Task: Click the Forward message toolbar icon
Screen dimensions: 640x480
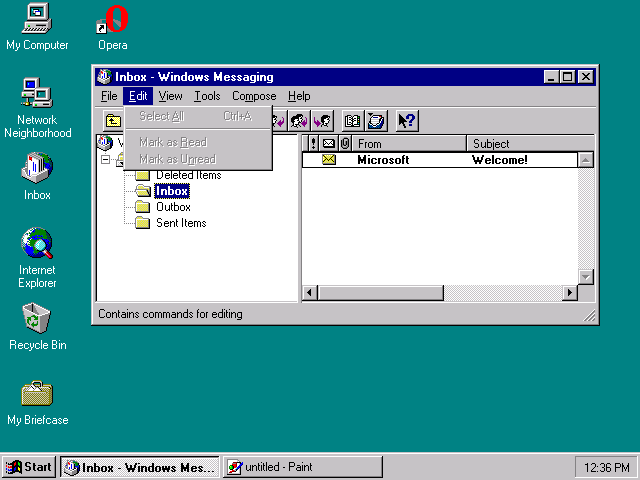Action: 322,121
